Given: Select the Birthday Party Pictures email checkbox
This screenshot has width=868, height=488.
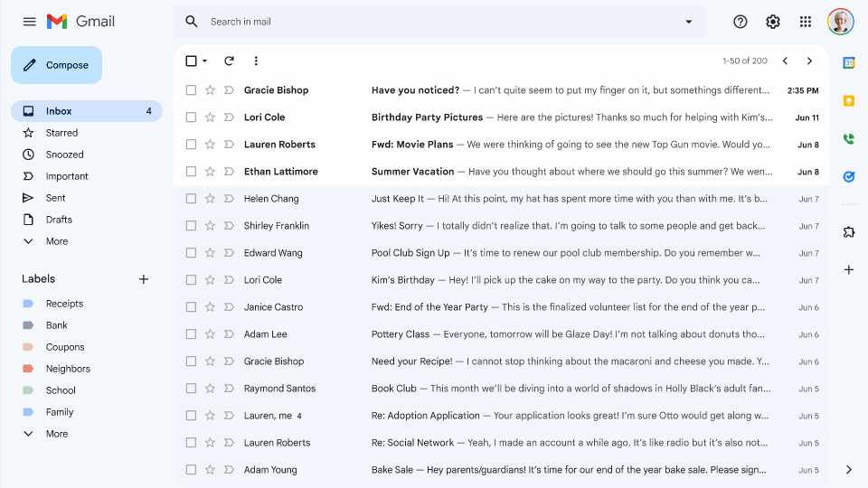Looking at the screenshot, I should click(191, 117).
